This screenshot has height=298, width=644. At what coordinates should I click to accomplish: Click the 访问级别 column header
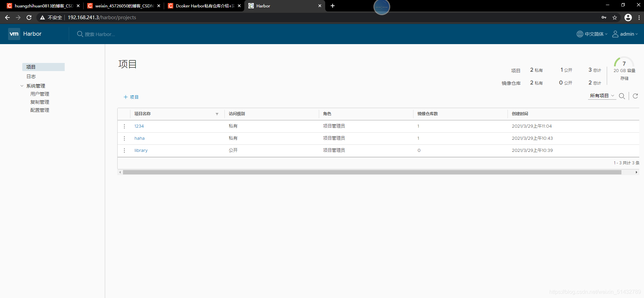pos(237,114)
